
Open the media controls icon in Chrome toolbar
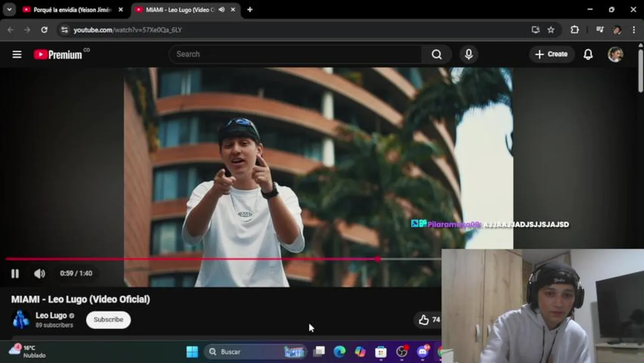[600, 30]
